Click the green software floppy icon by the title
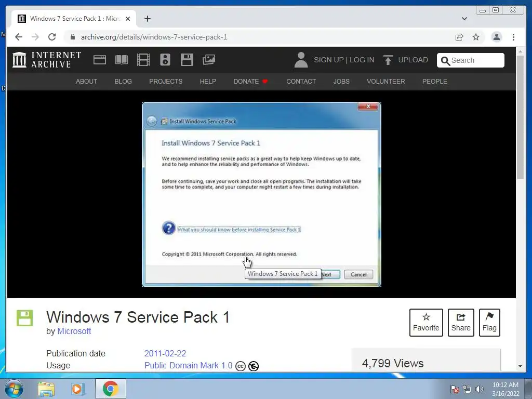Image resolution: width=532 pixels, height=399 pixels. tap(25, 318)
